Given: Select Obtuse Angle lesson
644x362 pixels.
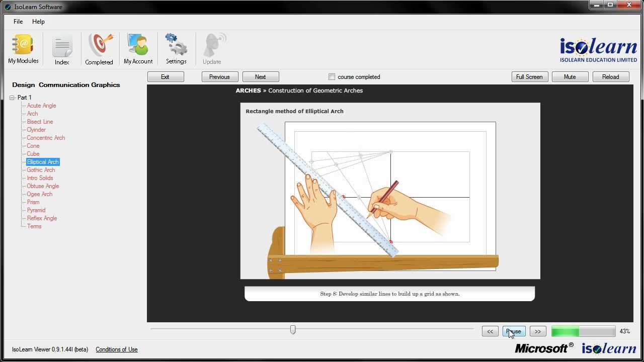Looking at the screenshot, I should click(x=43, y=186).
